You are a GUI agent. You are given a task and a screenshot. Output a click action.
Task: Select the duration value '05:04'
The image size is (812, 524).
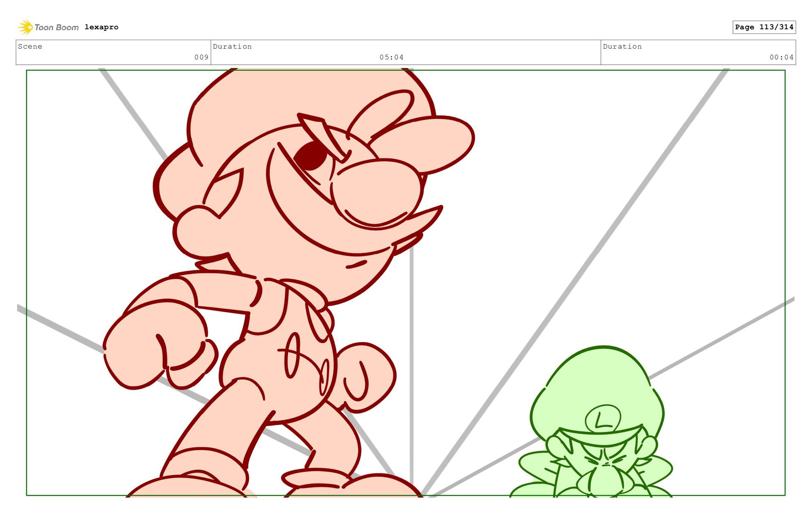pyautogui.click(x=391, y=57)
